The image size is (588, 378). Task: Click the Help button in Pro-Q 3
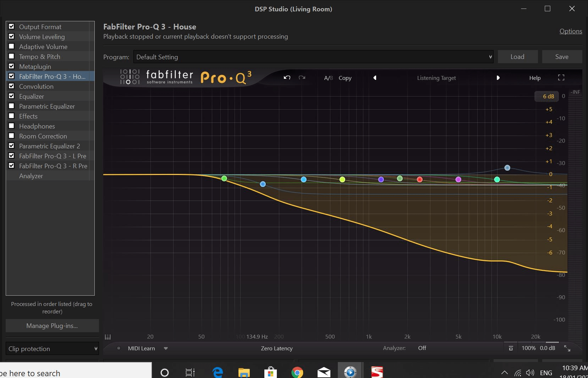(535, 78)
